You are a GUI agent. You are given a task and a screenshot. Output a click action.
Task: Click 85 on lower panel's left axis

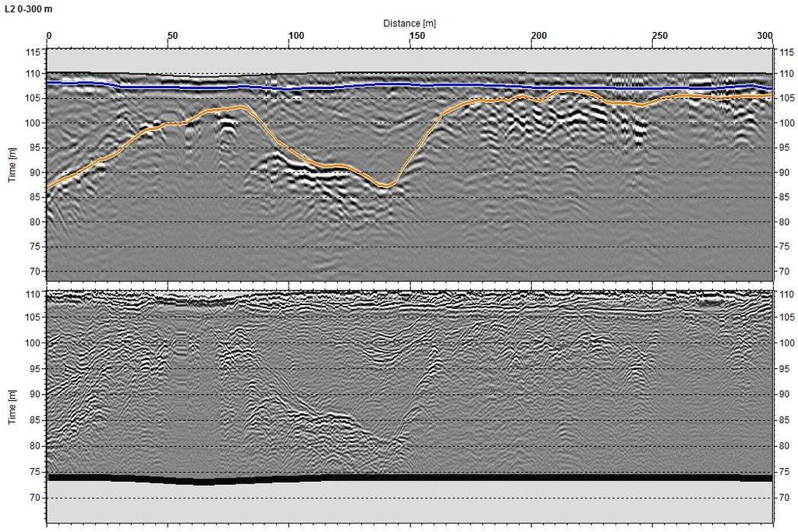click(34, 420)
